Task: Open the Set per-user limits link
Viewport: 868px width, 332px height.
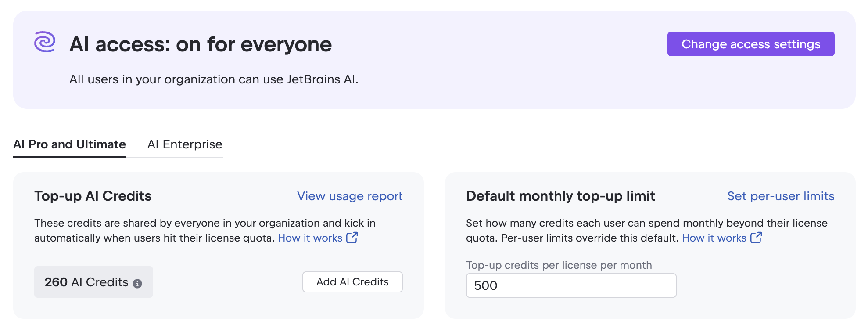Action: coord(781,196)
